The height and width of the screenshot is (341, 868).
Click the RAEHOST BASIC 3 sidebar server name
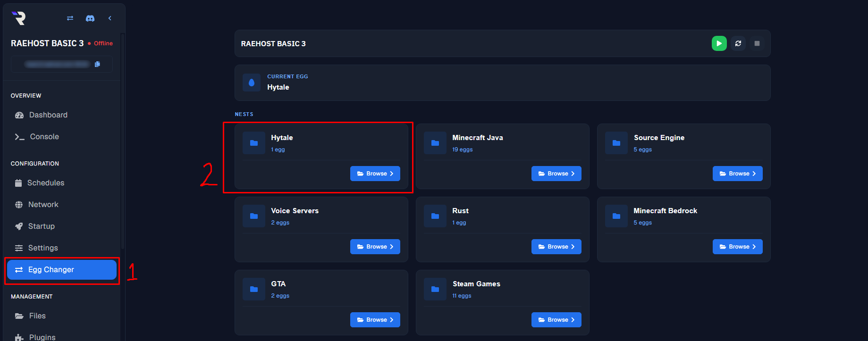click(x=47, y=43)
